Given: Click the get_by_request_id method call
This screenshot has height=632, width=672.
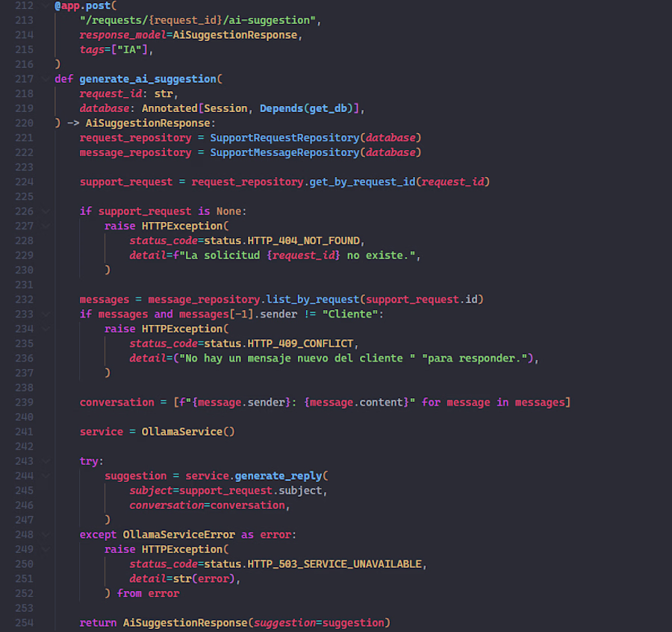Looking at the screenshot, I should point(363,182).
